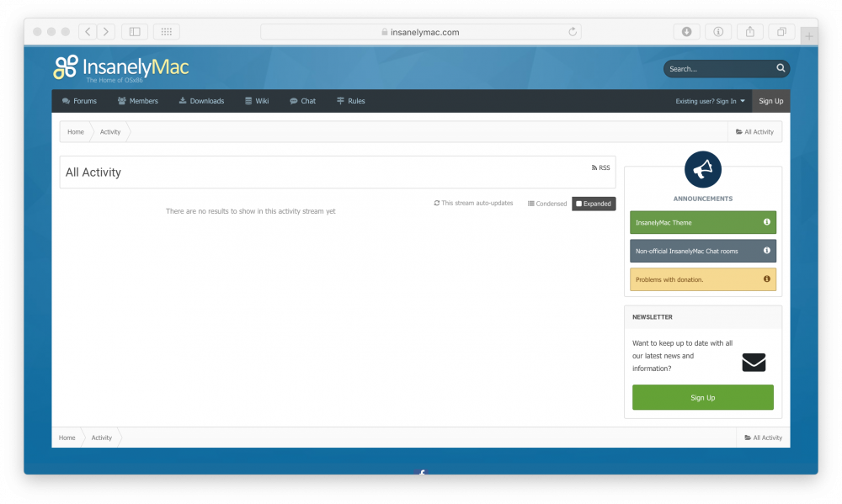
Task: Open the Downloads menu item
Action: [201, 101]
